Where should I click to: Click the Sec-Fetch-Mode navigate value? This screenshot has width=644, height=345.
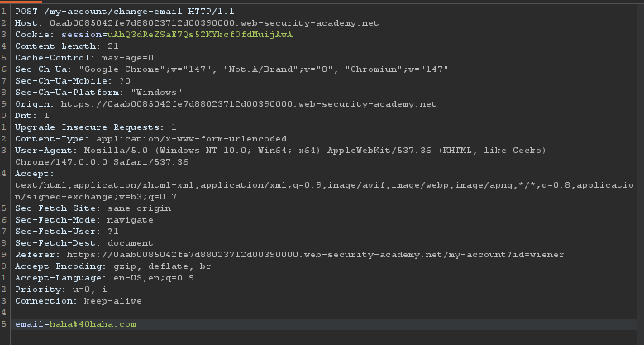(130, 219)
